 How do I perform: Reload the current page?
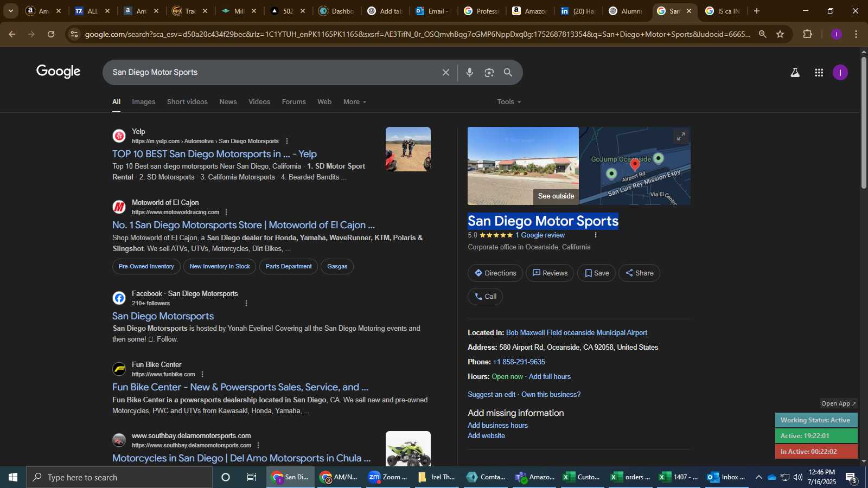(x=51, y=34)
